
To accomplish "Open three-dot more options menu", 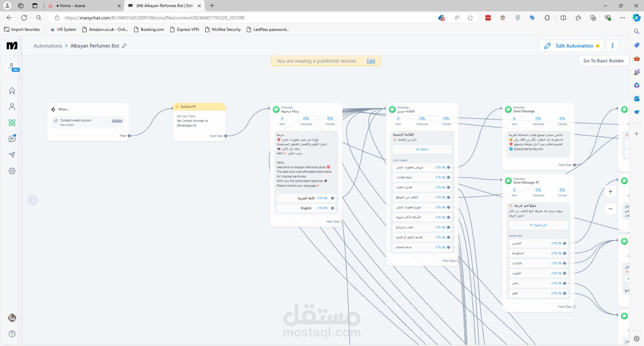I will pyautogui.click(x=612, y=46).
